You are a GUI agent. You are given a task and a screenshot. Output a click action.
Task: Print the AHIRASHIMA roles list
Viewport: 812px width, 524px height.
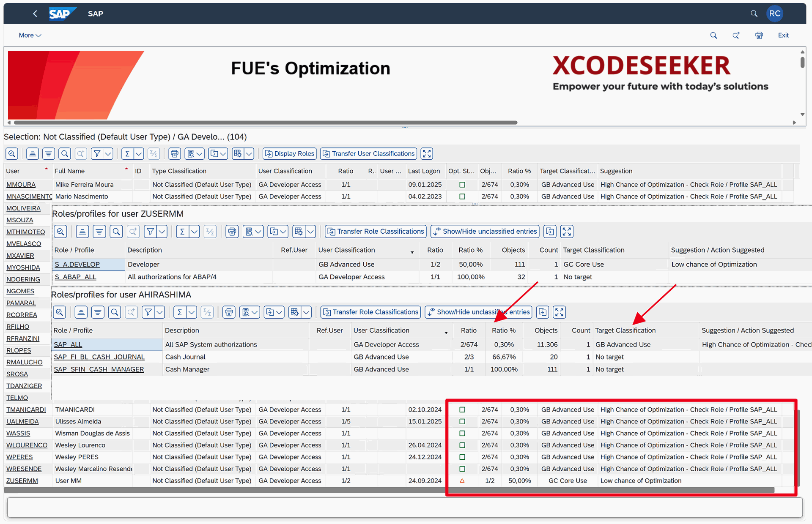pyautogui.click(x=229, y=312)
